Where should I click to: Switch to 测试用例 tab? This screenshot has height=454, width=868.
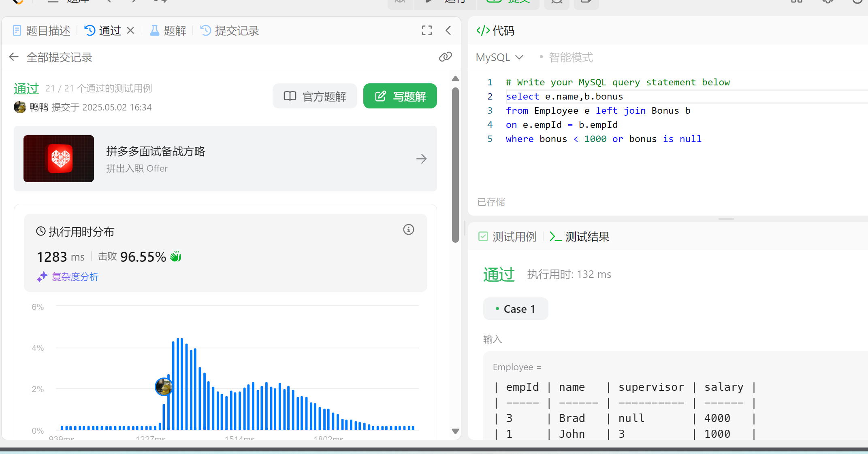point(508,237)
